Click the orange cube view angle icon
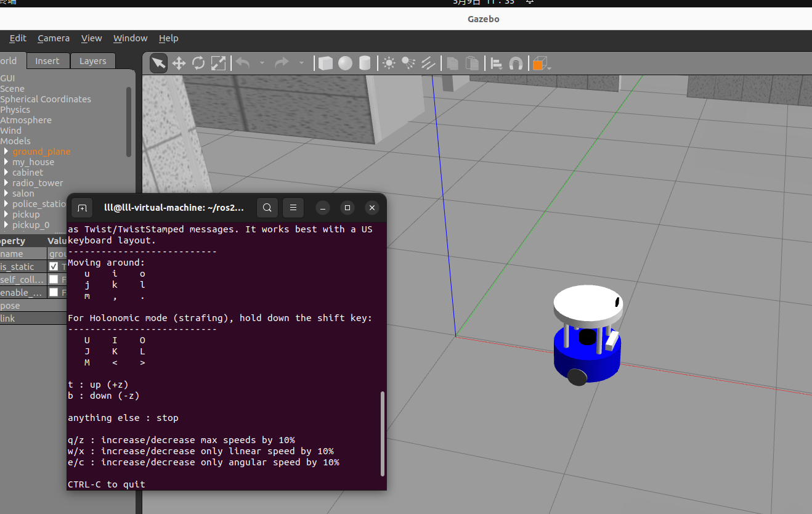Image resolution: width=812 pixels, height=514 pixels. (539, 63)
